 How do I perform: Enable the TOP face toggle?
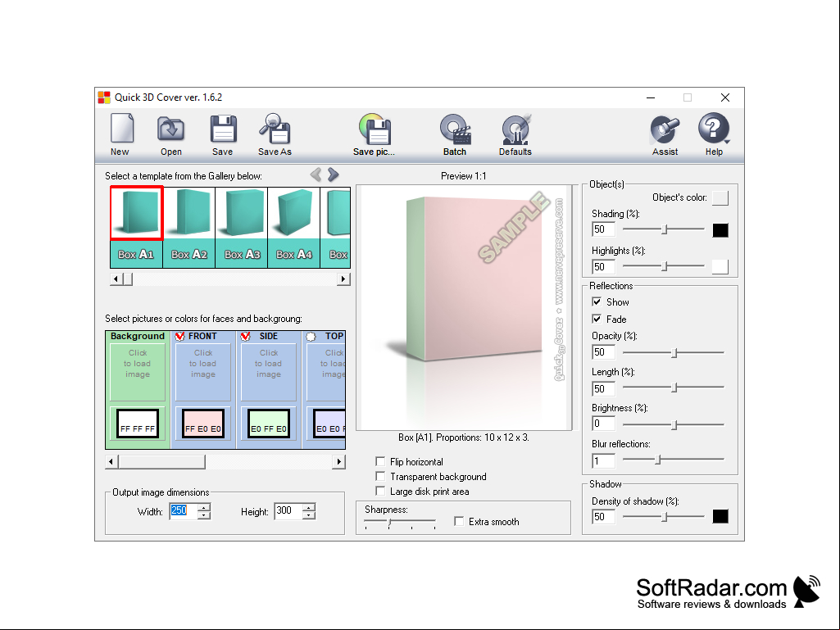[311, 337]
